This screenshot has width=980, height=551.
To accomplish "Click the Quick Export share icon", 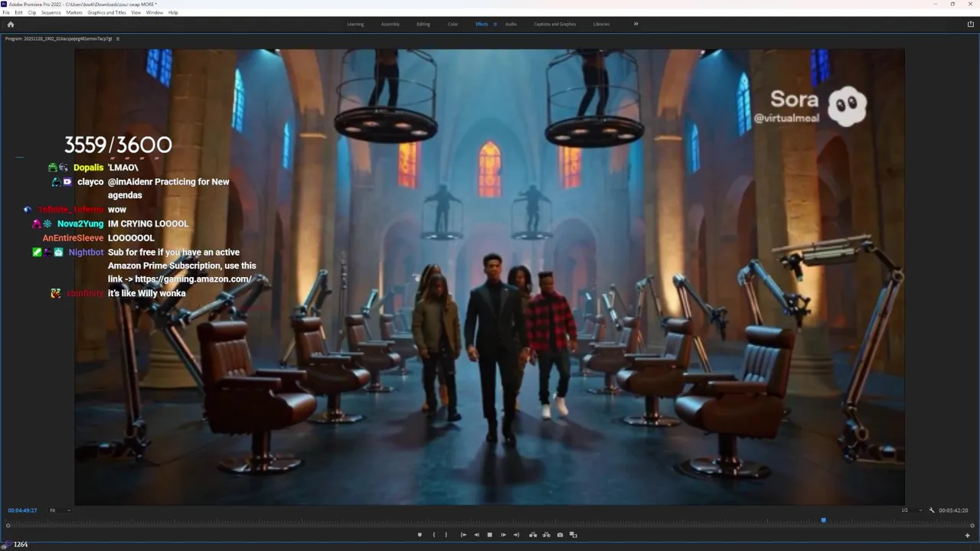I will 971,24.
